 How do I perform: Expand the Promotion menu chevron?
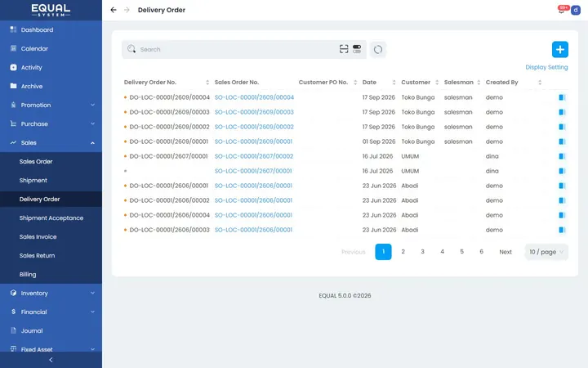coord(92,105)
